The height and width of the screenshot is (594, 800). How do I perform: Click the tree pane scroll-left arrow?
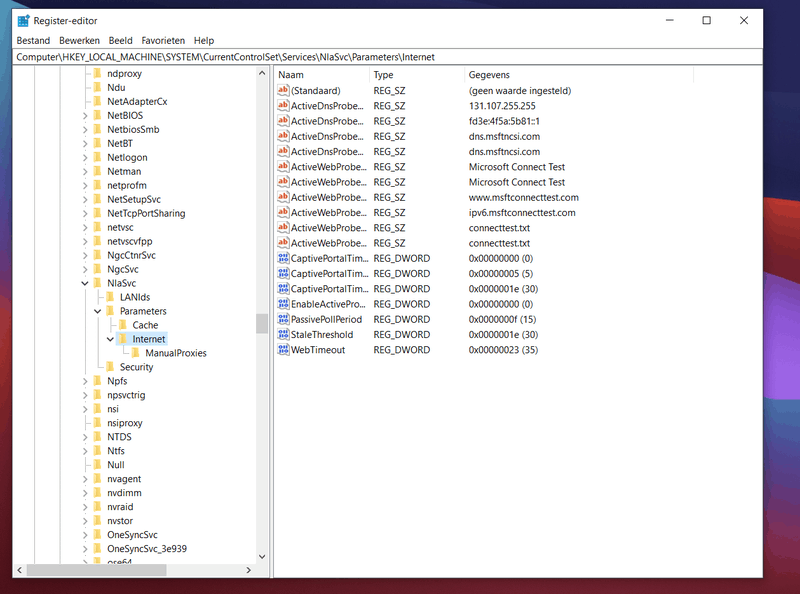click(x=19, y=570)
